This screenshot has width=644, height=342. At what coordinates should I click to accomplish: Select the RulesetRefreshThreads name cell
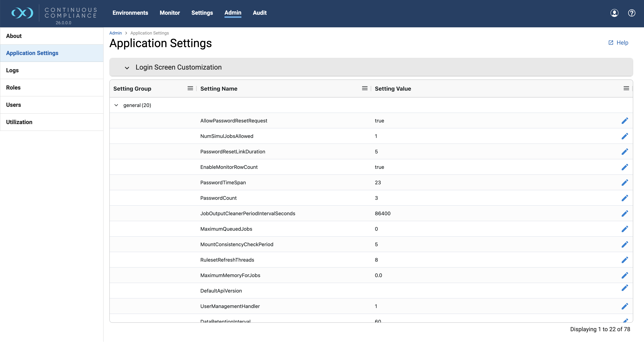[x=227, y=260]
